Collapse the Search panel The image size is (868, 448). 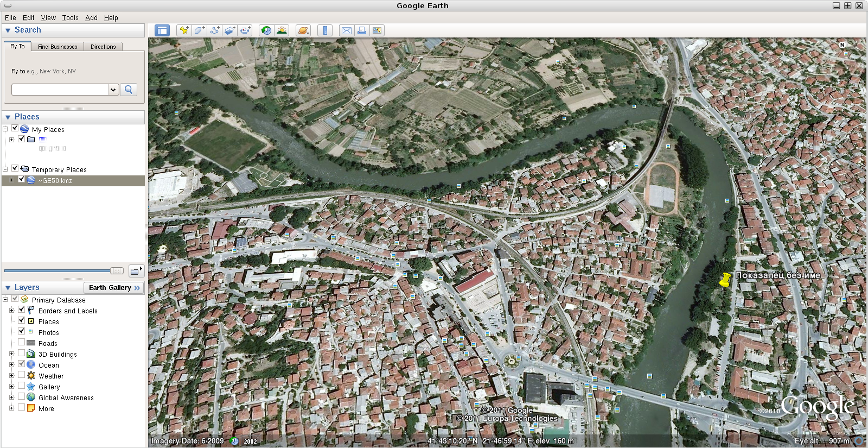(8, 30)
